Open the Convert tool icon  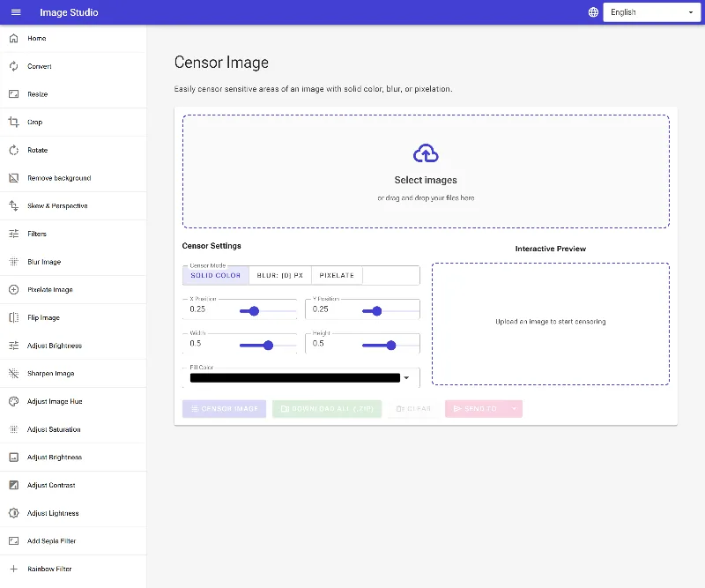pos(14,66)
